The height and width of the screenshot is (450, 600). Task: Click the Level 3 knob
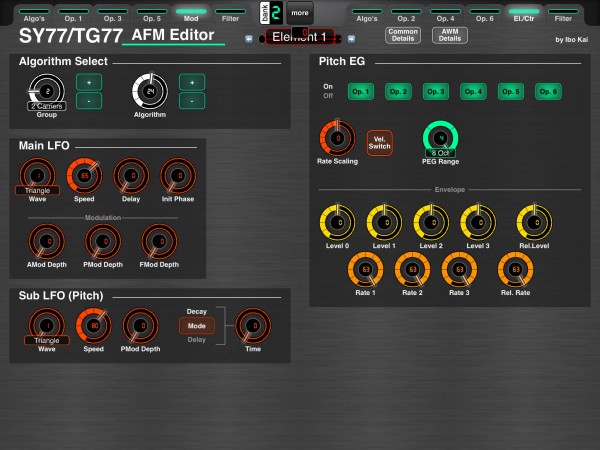click(478, 222)
